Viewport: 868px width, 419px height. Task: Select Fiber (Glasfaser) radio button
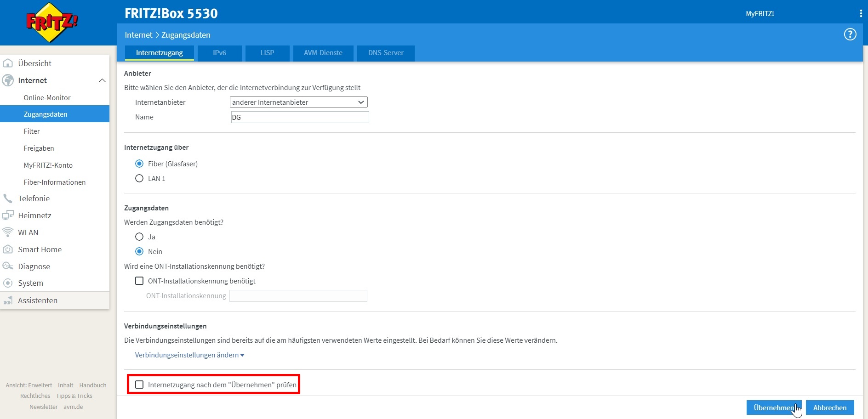tap(139, 164)
